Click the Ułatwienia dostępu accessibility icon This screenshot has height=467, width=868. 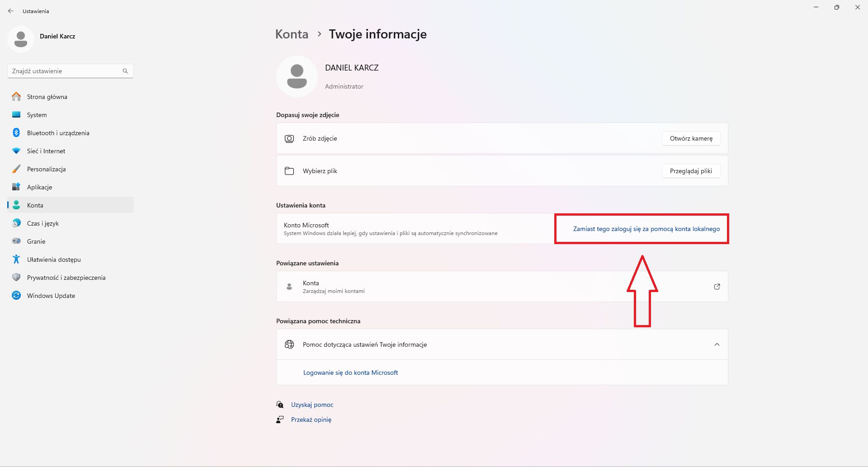point(16,259)
